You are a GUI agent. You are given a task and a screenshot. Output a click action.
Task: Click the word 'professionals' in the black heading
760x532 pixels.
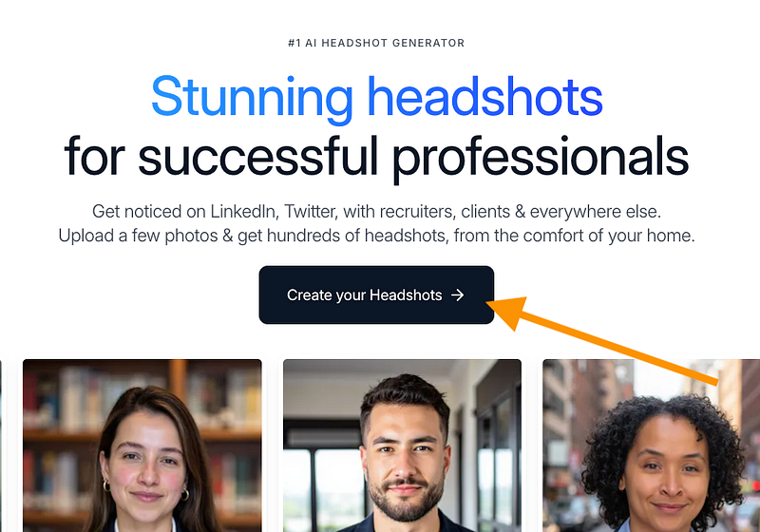[x=541, y=158]
